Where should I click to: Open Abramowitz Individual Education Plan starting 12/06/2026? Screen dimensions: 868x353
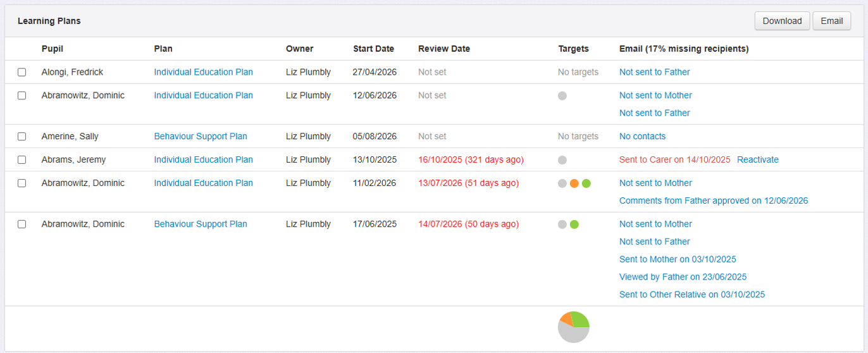[203, 96]
